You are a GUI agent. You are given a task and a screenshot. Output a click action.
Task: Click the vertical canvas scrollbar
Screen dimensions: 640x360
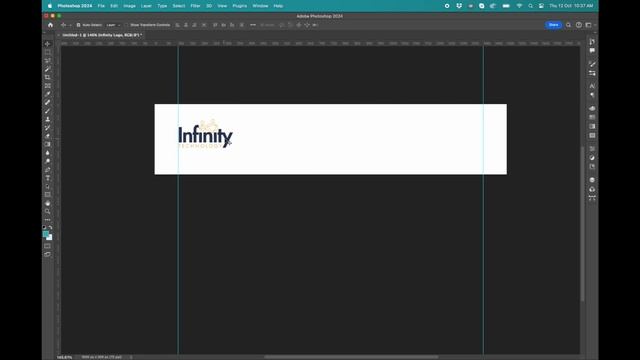[582, 224]
